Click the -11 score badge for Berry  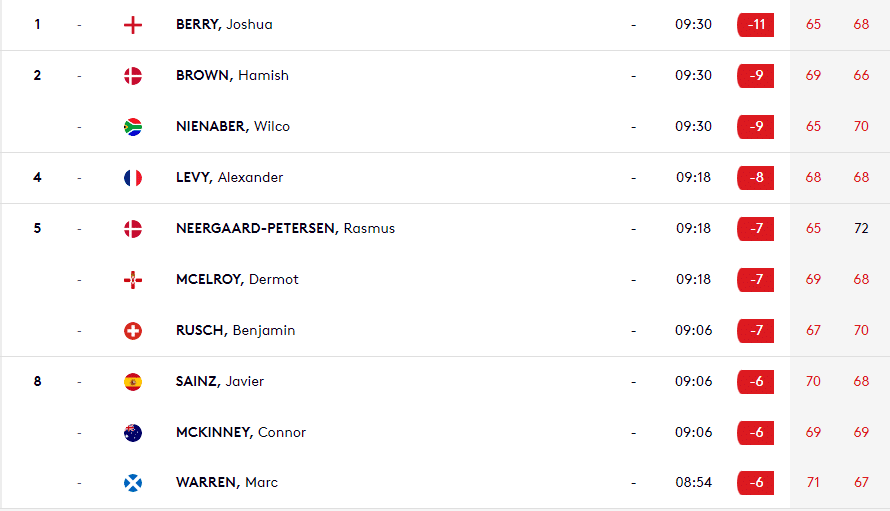point(755,25)
